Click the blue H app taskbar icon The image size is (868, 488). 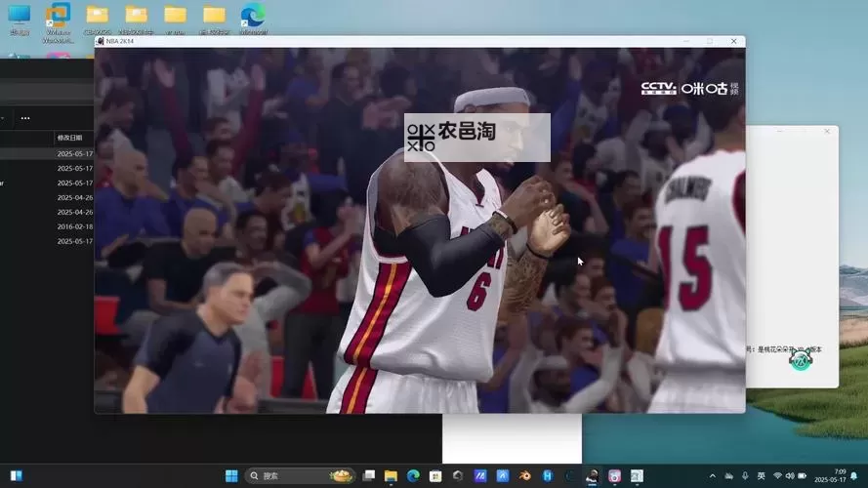(548, 476)
